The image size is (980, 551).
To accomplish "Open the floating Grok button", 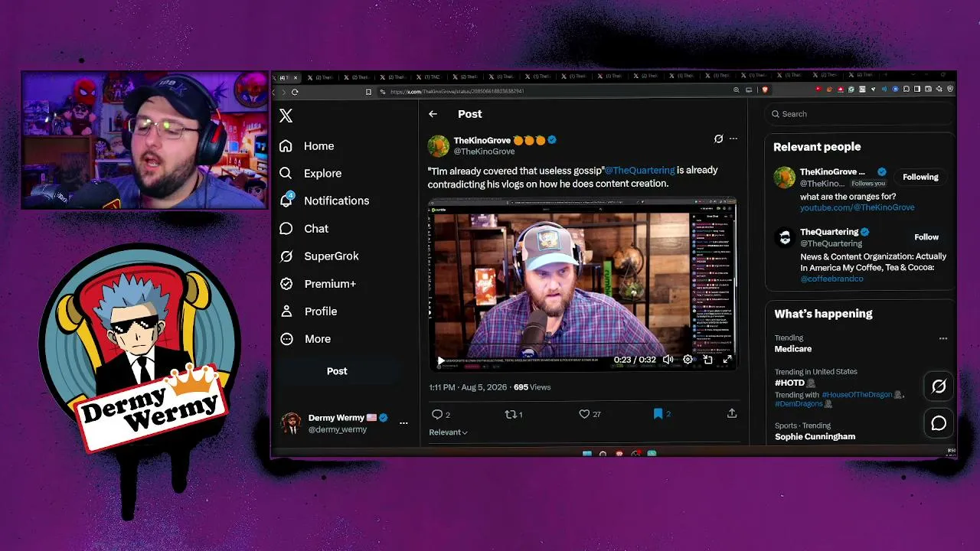I will (x=939, y=386).
